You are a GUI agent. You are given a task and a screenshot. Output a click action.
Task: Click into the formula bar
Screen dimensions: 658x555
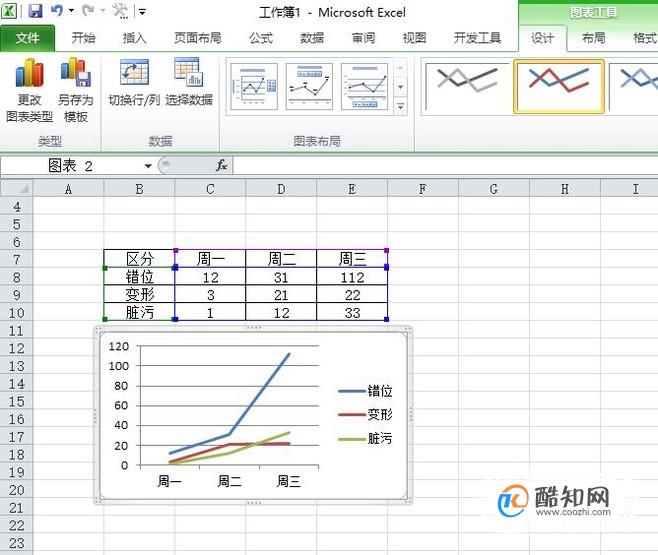point(445,166)
